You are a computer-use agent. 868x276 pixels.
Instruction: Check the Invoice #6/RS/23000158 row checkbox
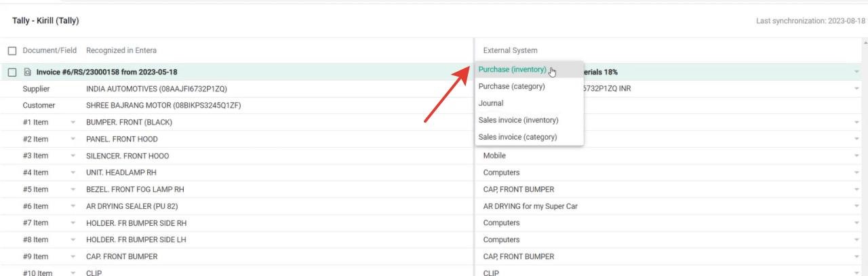[12, 72]
